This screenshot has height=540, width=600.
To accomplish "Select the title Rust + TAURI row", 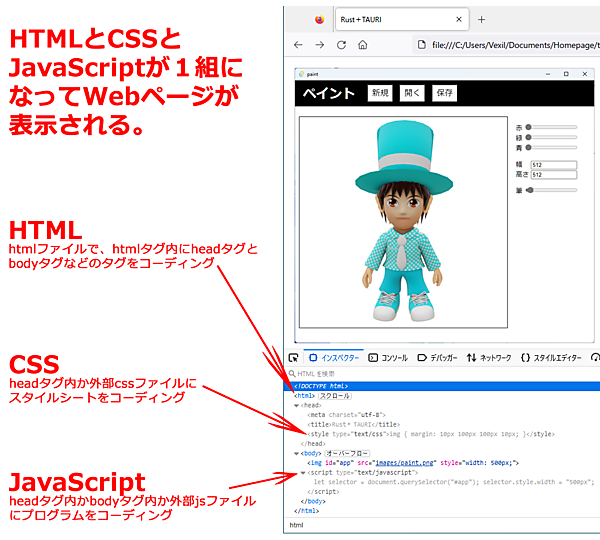I will (x=354, y=424).
